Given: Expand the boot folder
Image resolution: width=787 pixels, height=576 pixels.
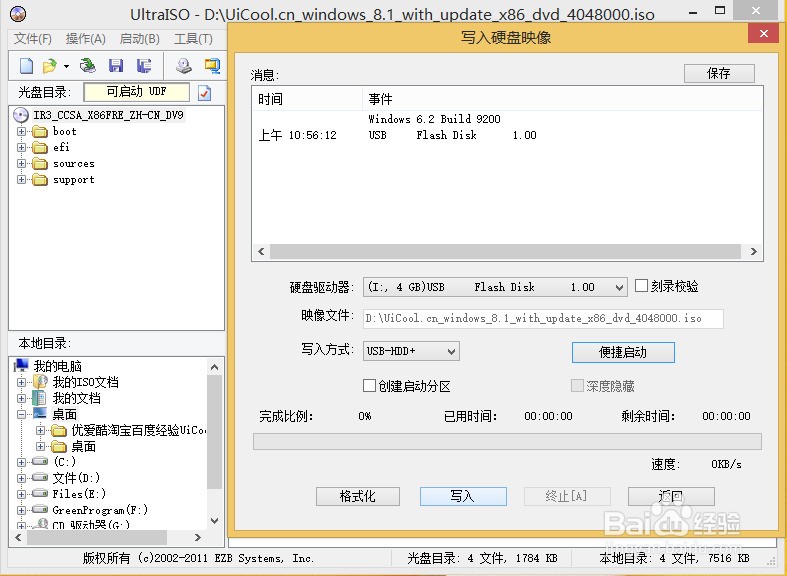Looking at the screenshot, I should pos(21,131).
